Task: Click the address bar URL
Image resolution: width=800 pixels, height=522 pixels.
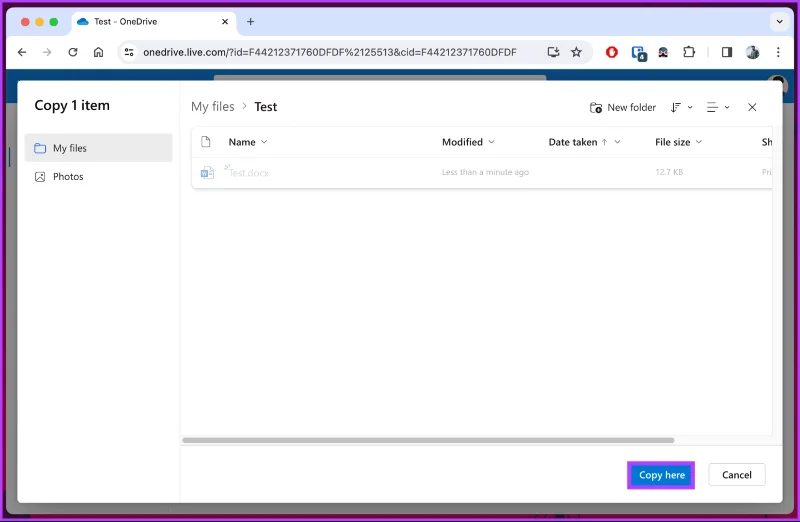Action: pos(330,52)
